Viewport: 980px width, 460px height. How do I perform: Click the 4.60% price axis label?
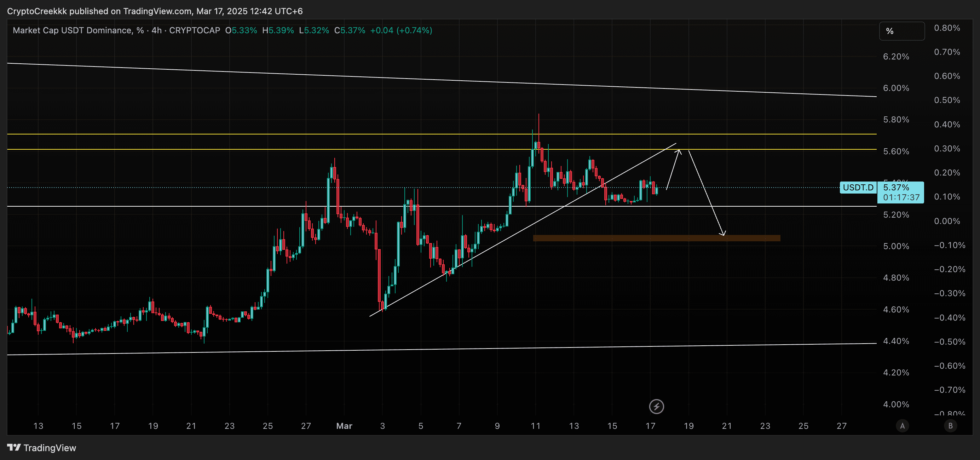tap(896, 310)
